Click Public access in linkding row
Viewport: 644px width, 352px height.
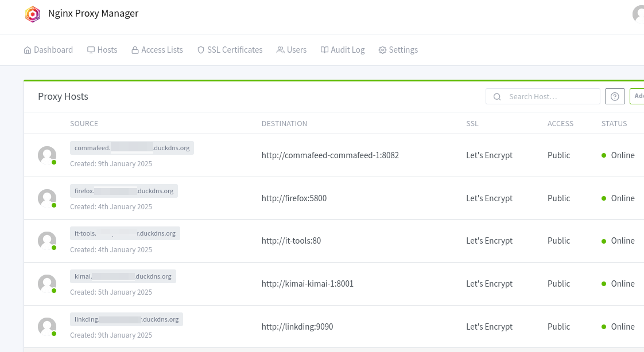click(x=558, y=327)
